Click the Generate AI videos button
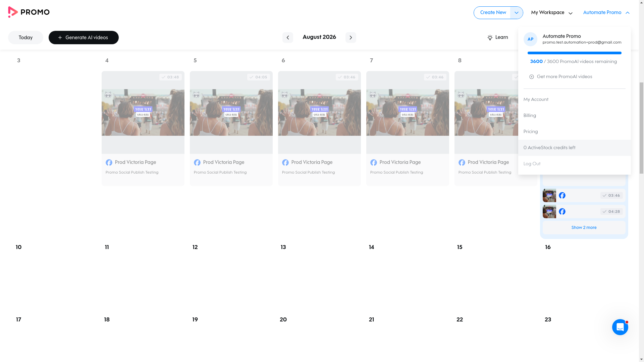Image resolution: width=644 pixels, height=362 pixels. 84,38
